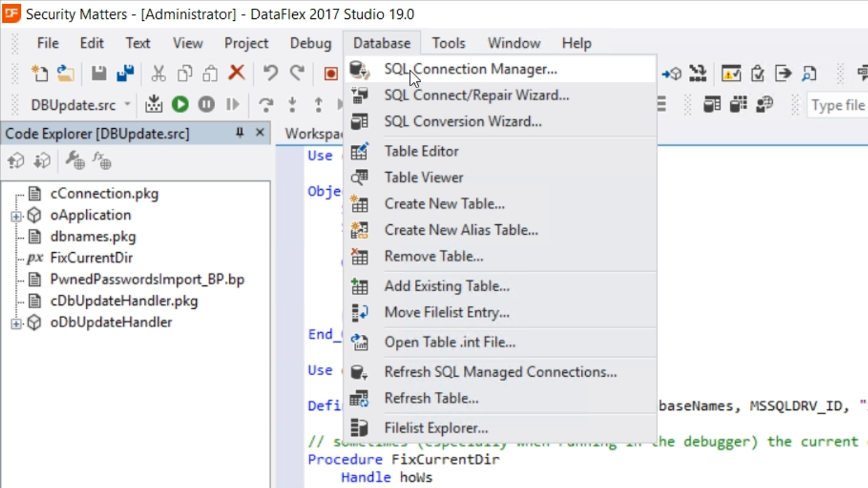Click the Compile project icon
Image resolution: width=868 pixels, height=488 pixels.
pyautogui.click(x=154, y=104)
